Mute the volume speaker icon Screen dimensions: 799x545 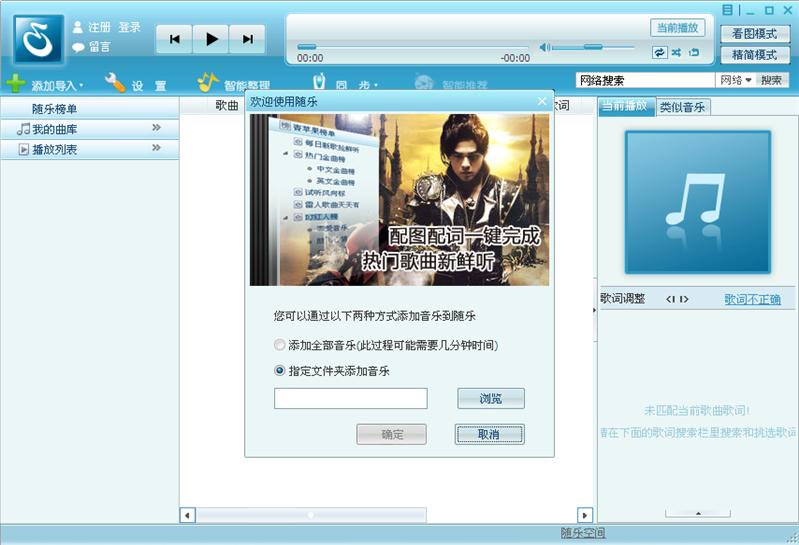click(x=544, y=47)
